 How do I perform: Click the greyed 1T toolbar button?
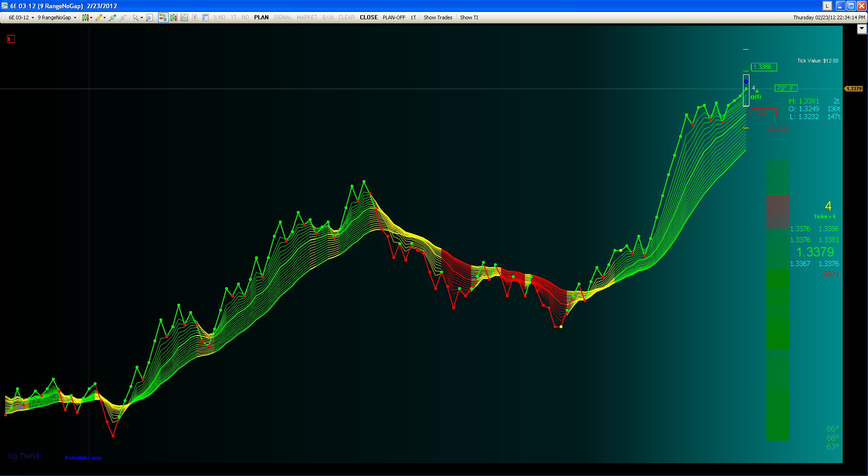click(233, 17)
